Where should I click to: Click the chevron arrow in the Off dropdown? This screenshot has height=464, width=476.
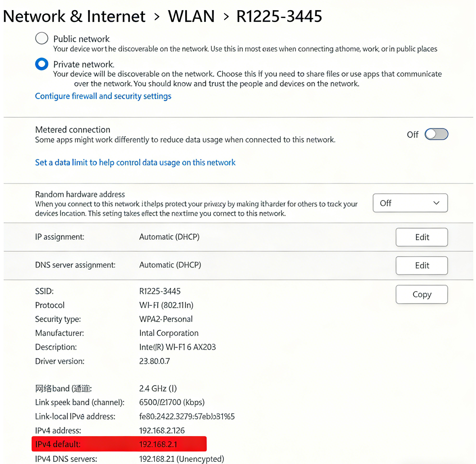[436, 203]
